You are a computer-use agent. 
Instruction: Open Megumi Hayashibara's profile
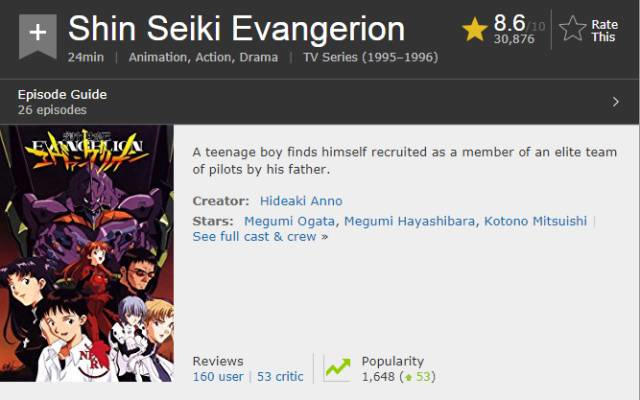(410, 221)
